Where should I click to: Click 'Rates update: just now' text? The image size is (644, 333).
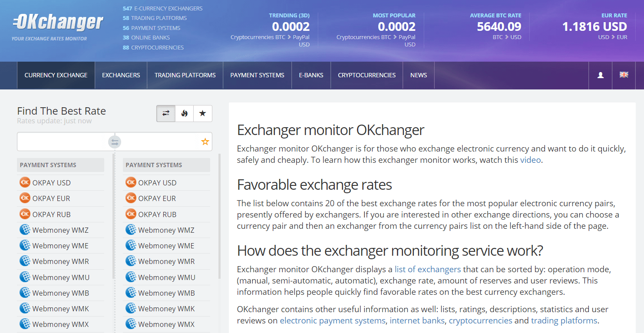coord(54,121)
